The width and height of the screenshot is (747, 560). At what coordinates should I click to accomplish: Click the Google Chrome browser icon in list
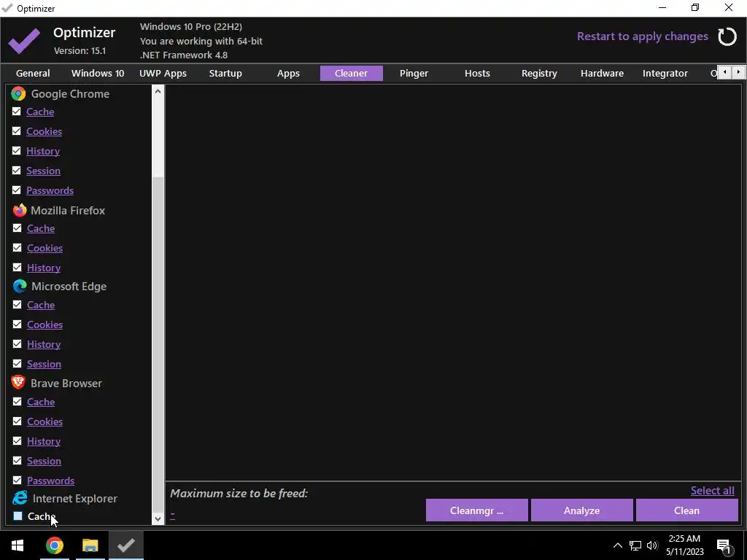click(x=18, y=93)
